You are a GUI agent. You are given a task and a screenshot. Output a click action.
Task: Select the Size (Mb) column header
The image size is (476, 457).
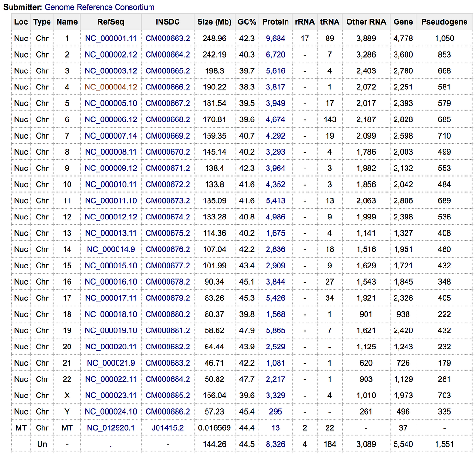(x=214, y=22)
